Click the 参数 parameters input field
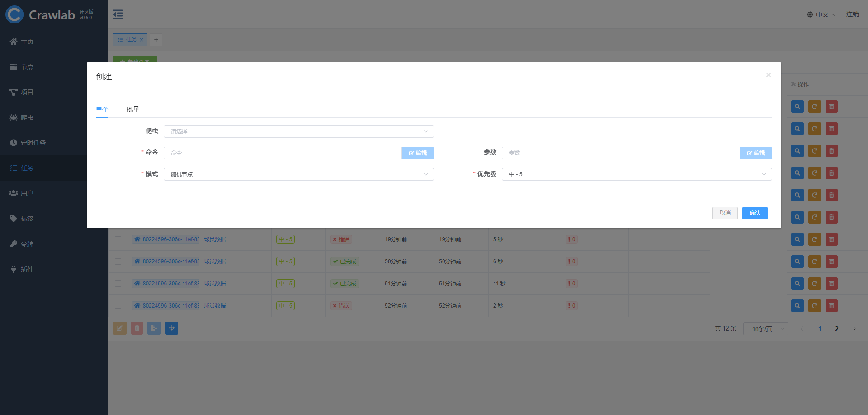This screenshot has height=415, width=868. coord(621,153)
